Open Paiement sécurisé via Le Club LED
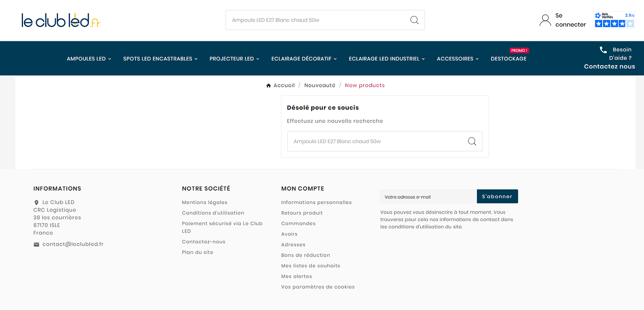This screenshot has height=310, width=644. click(x=222, y=227)
